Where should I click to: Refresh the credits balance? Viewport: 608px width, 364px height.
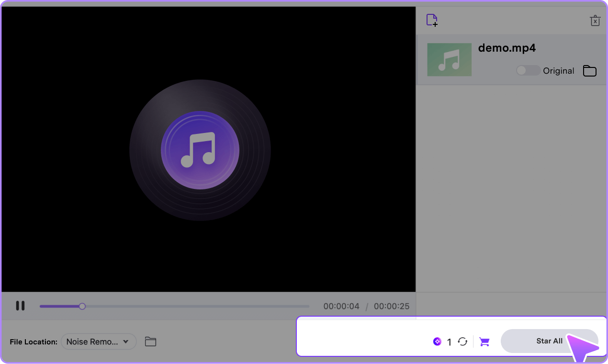(x=462, y=342)
